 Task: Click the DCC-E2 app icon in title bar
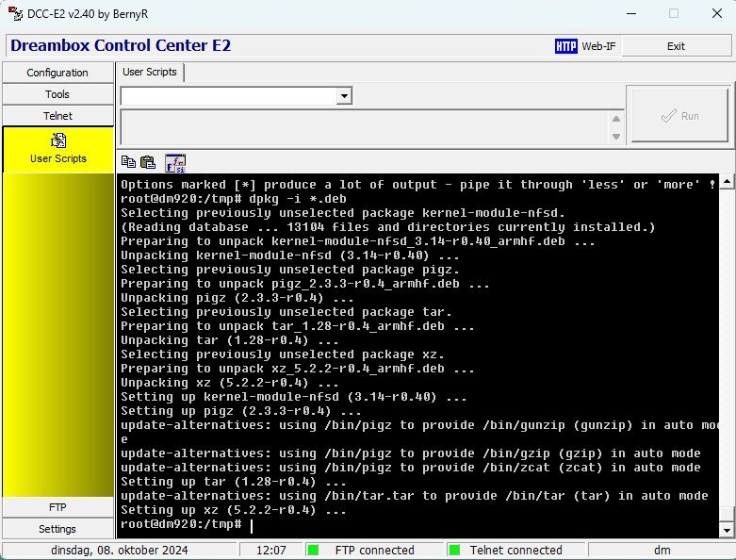pyautogui.click(x=13, y=13)
